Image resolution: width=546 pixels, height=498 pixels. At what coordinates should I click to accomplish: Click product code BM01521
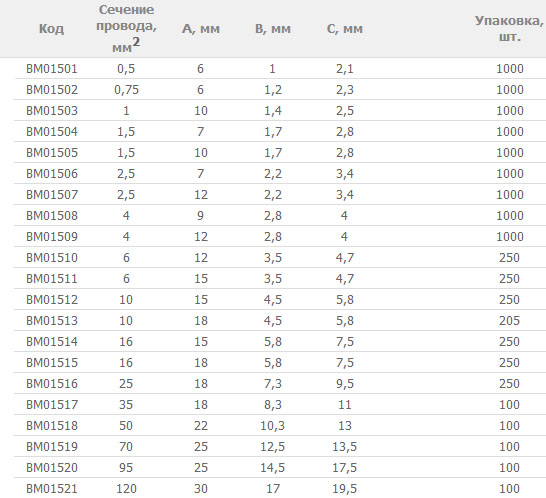pos(52,489)
